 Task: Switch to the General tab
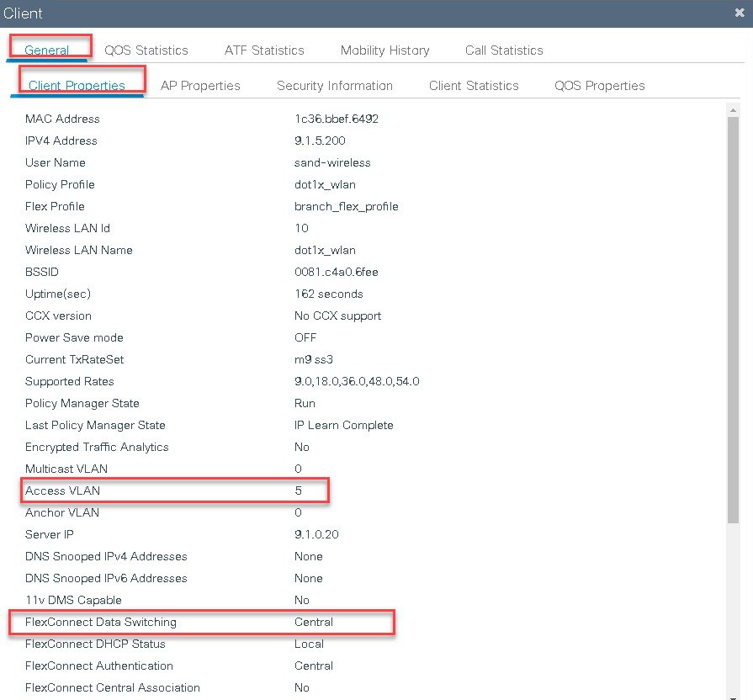pos(46,50)
